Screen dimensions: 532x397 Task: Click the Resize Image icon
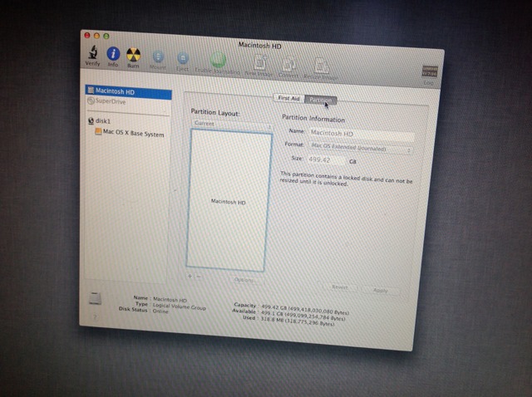[321, 66]
